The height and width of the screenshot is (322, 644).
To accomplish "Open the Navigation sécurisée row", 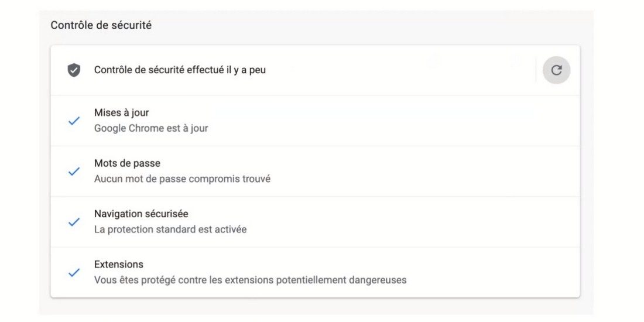I will coord(315,222).
